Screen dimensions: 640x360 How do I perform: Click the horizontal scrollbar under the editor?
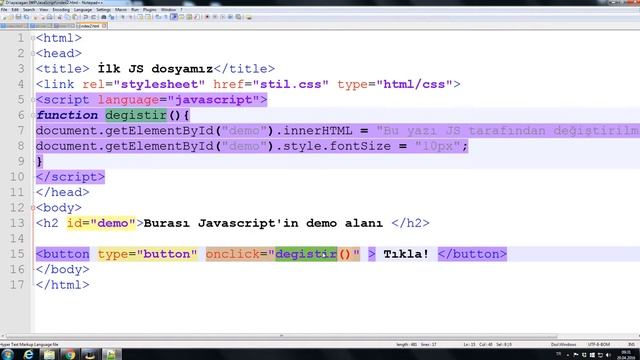(x=282, y=336)
